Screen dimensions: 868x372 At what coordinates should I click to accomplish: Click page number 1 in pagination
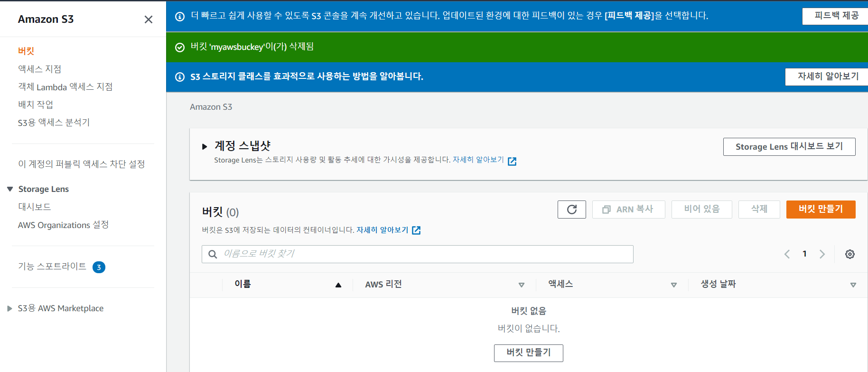[x=804, y=254]
